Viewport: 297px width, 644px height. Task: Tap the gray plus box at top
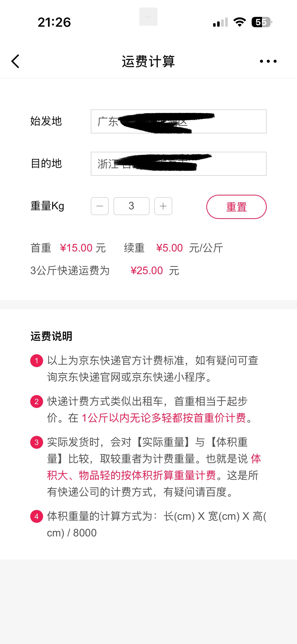point(148,17)
